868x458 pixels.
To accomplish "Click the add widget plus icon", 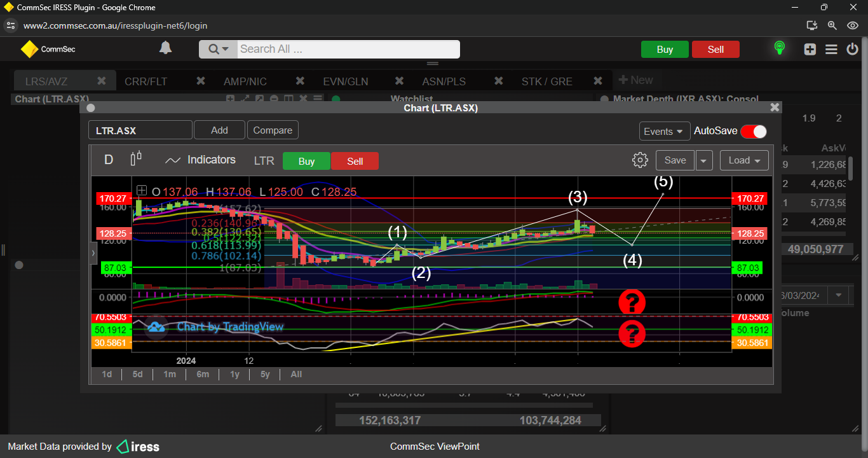I will click(810, 49).
